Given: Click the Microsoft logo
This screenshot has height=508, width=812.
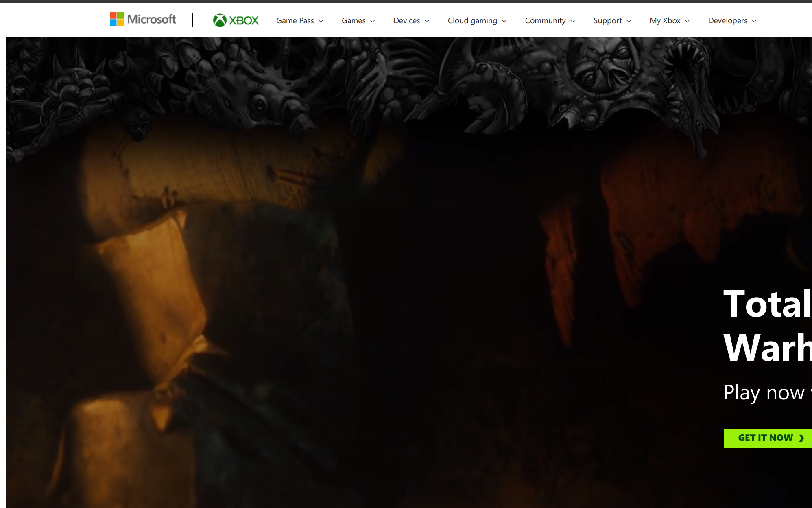Looking at the screenshot, I should coord(143,19).
